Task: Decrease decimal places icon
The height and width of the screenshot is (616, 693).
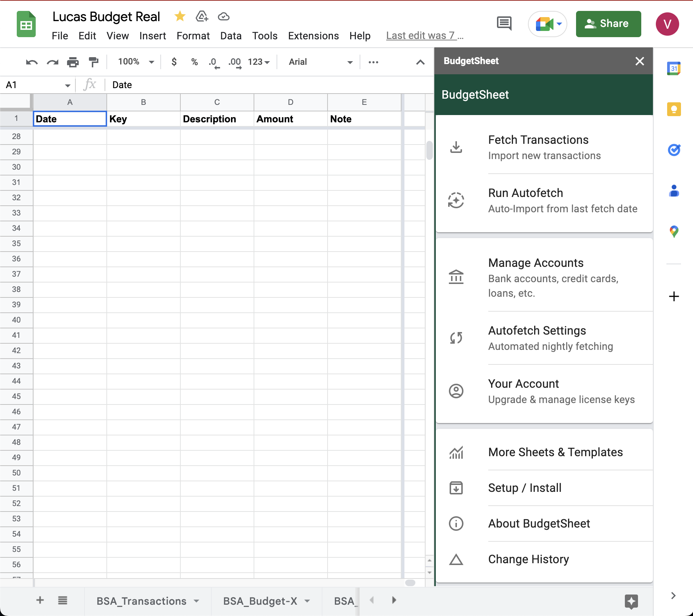Action: pos(214,63)
